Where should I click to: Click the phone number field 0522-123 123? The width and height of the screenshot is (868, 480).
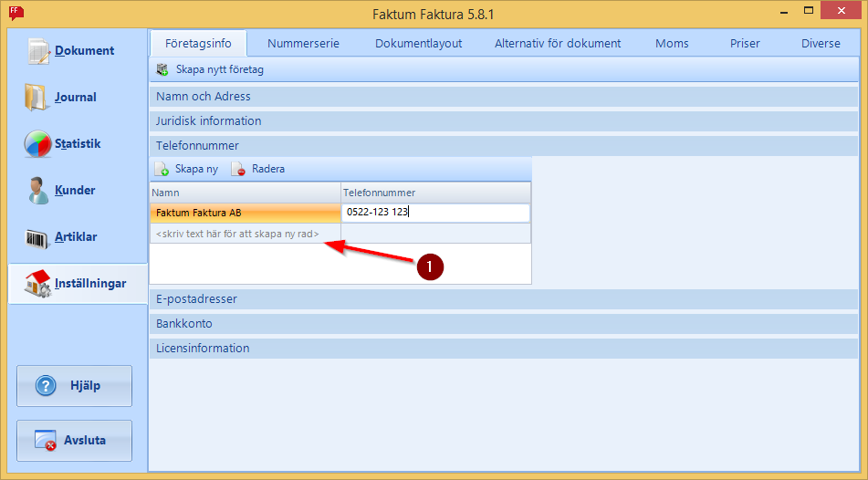click(x=435, y=213)
